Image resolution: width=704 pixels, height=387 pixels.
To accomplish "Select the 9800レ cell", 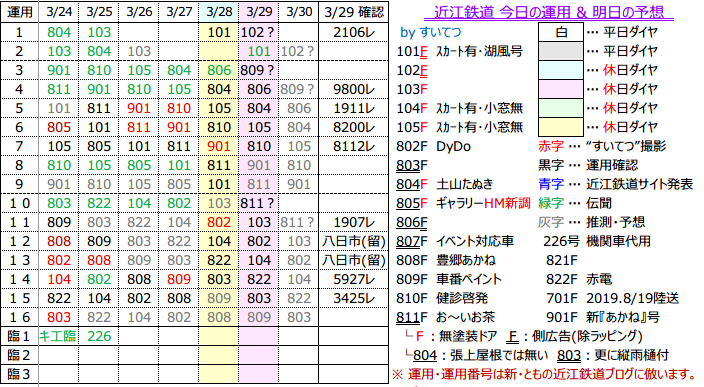I will tap(354, 89).
